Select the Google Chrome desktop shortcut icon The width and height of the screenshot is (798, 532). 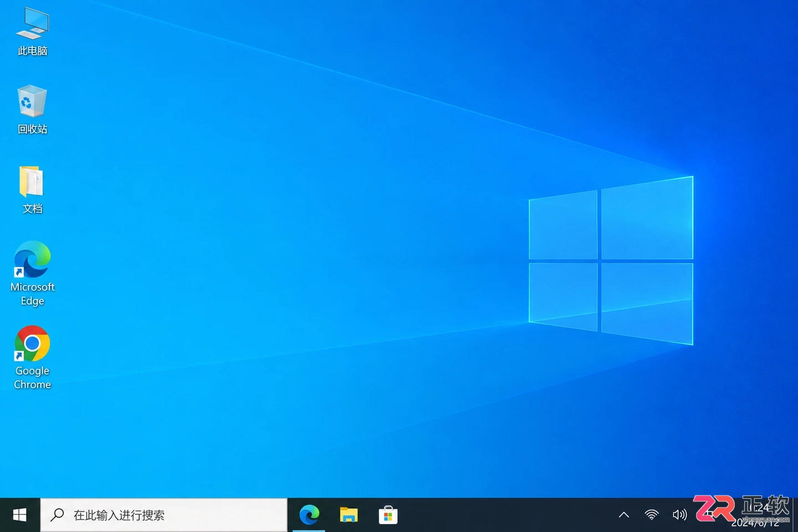(x=32, y=344)
